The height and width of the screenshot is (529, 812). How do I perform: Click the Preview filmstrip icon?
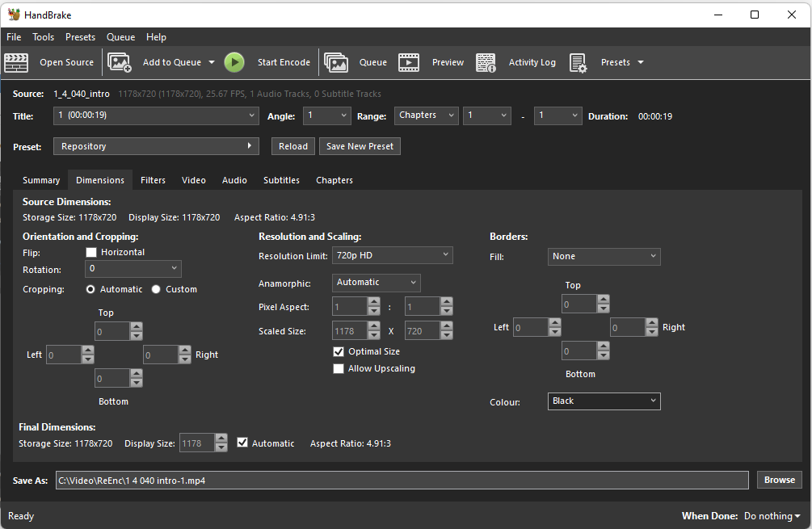click(x=409, y=63)
